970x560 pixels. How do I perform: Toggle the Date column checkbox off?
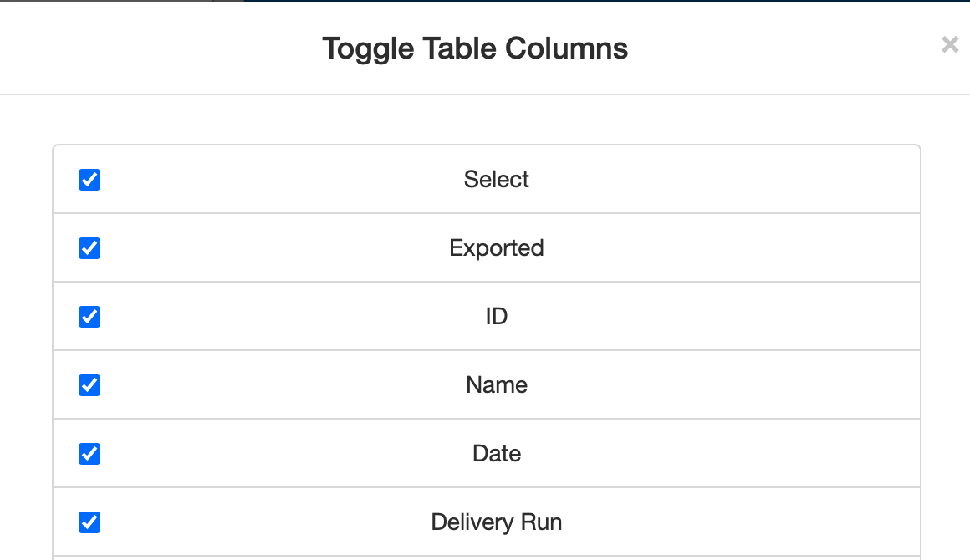[89, 454]
